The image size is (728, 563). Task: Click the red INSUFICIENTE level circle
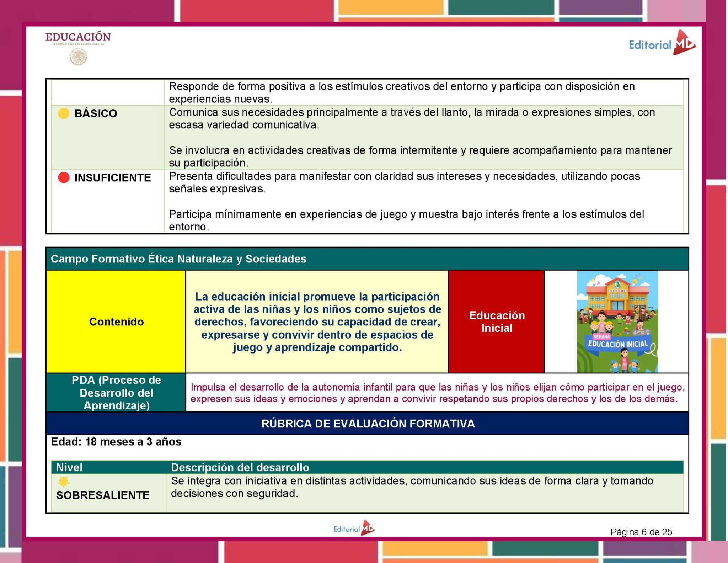coord(64,177)
